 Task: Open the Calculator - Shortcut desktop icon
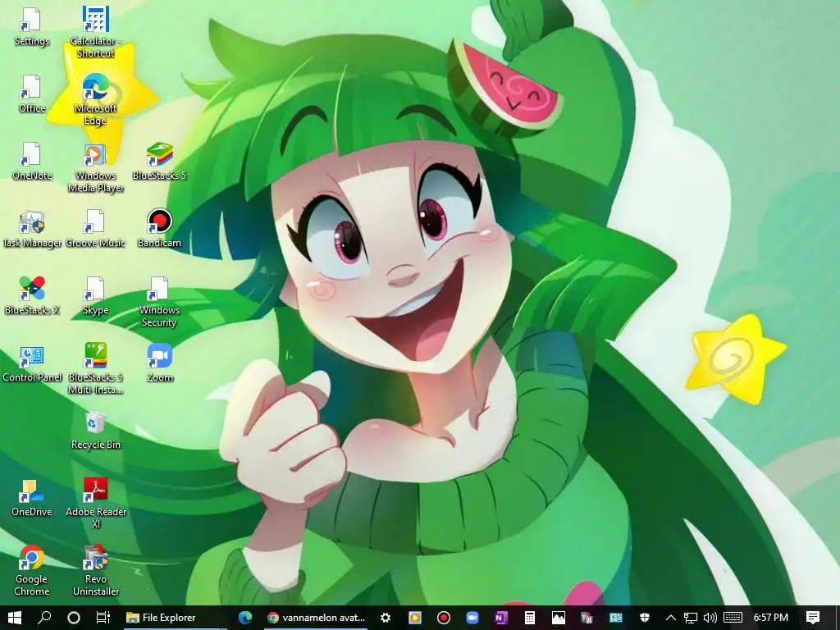pos(95,32)
